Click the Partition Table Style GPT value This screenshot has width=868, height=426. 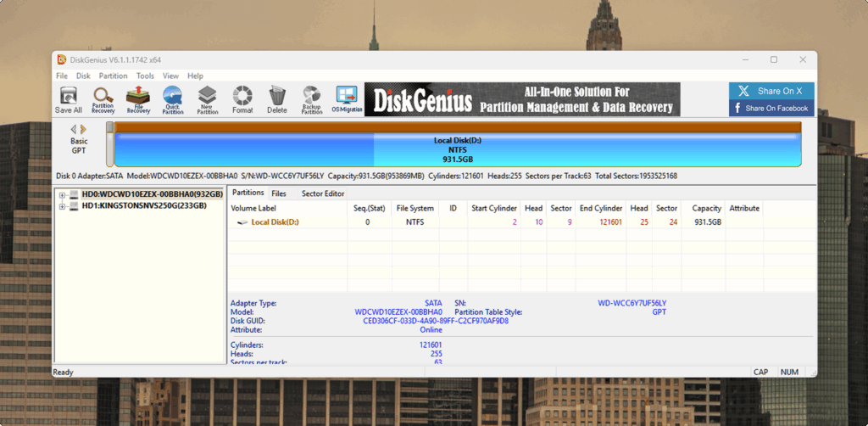coord(659,312)
